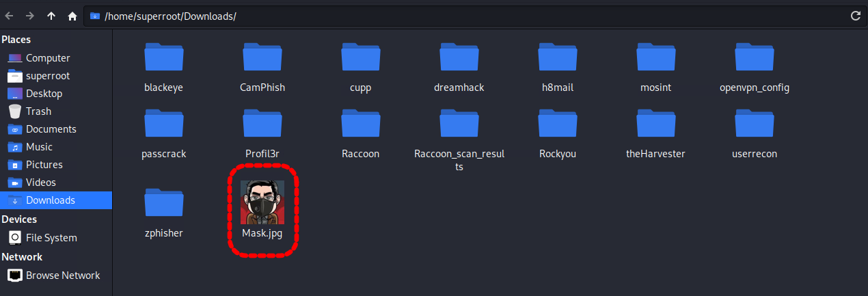Click the blackeye folder name label
The height and width of the screenshot is (296, 868).
pos(164,88)
